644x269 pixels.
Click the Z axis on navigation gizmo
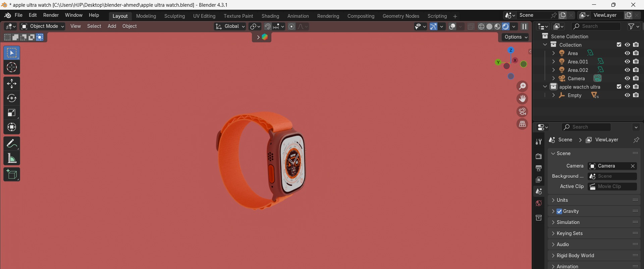511,50
